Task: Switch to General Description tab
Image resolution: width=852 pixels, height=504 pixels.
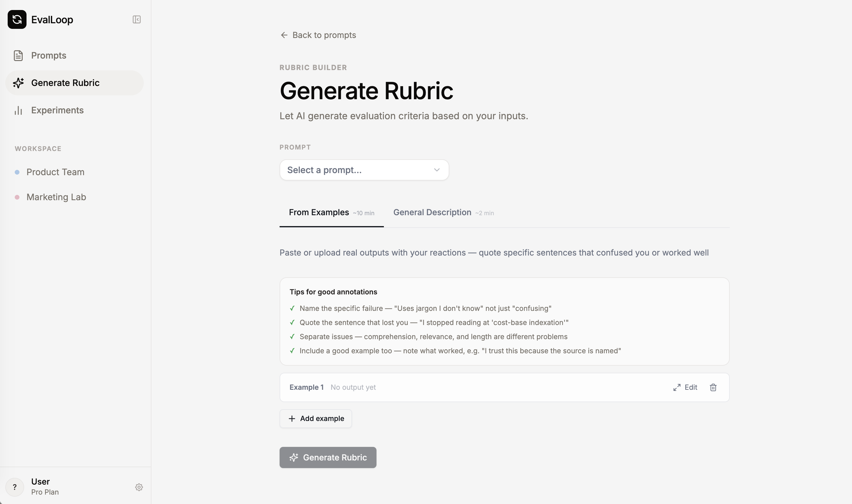Action: click(x=443, y=213)
